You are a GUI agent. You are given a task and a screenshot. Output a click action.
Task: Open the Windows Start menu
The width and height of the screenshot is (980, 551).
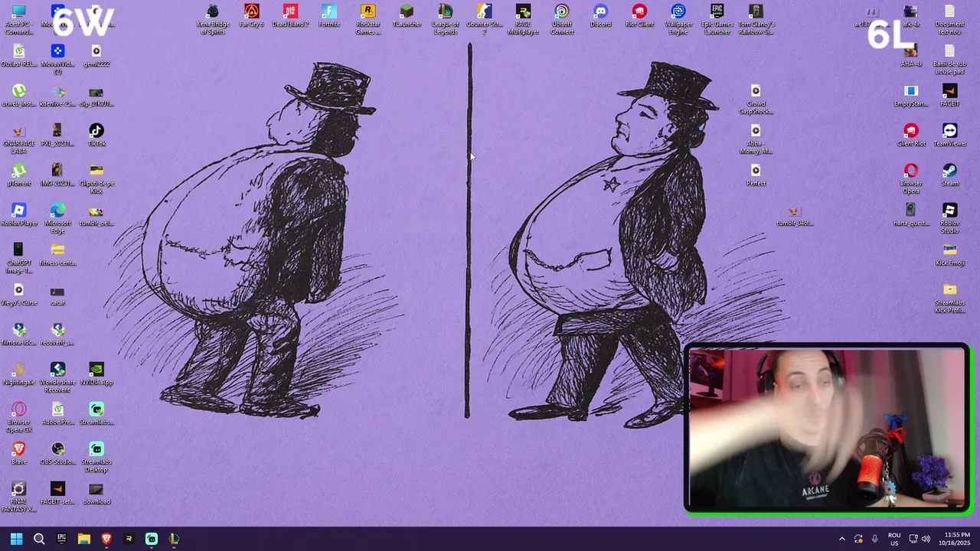pyautogui.click(x=17, y=539)
